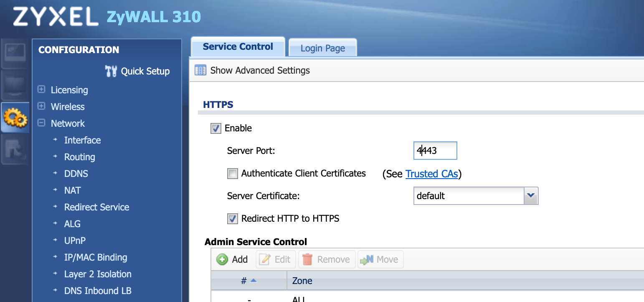Click the Edit pencil icon
Image resolution: width=644 pixels, height=302 pixels.
coord(265,259)
